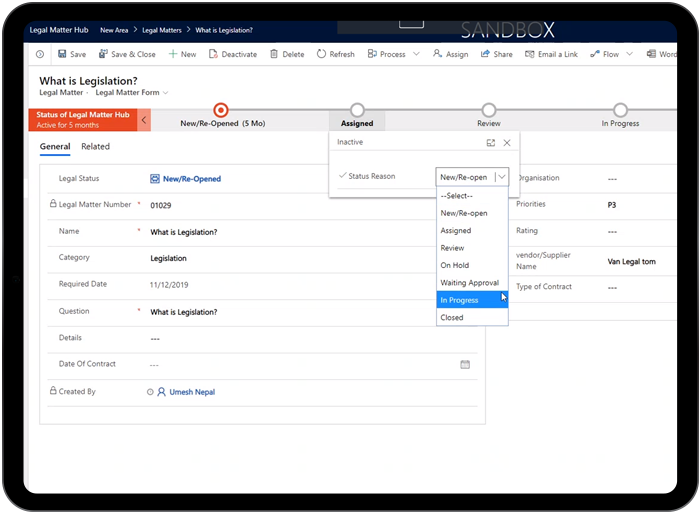This screenshot has height=514, width=700.
Task: Click the Save toolbar button
Action: click(71, 54)
